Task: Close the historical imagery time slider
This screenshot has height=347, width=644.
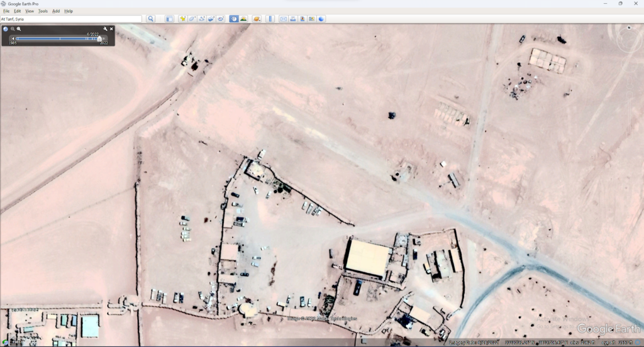Action: click(111, 29)
